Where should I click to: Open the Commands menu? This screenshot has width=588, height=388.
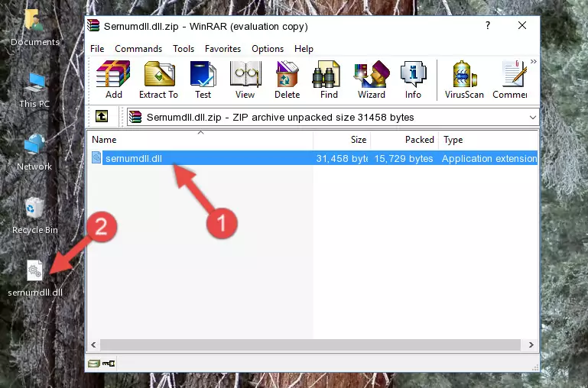138,49
